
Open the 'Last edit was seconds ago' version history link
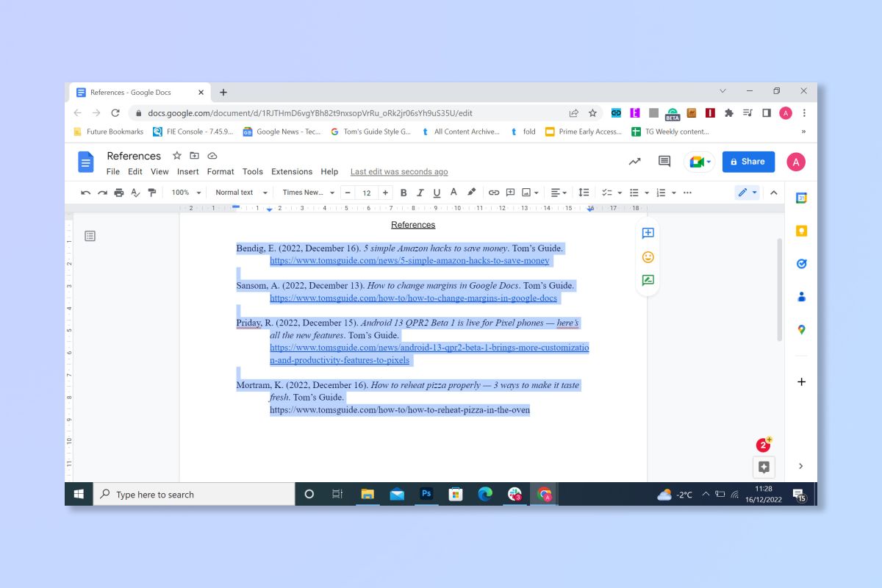click(x=399, y=172)
